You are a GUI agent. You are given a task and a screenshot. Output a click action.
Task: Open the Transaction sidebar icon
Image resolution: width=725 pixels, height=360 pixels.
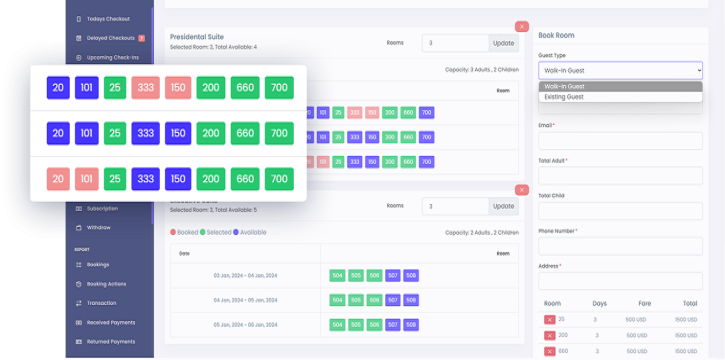point(78,303)
